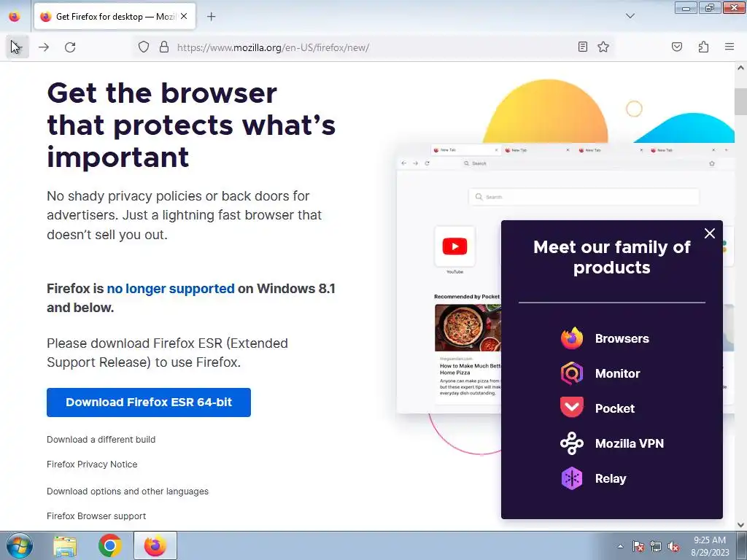Image resolution: width=747 pixels, height=560 pixels.
Task: Open Firefox Browser support link
Action: tap(96, 516)
